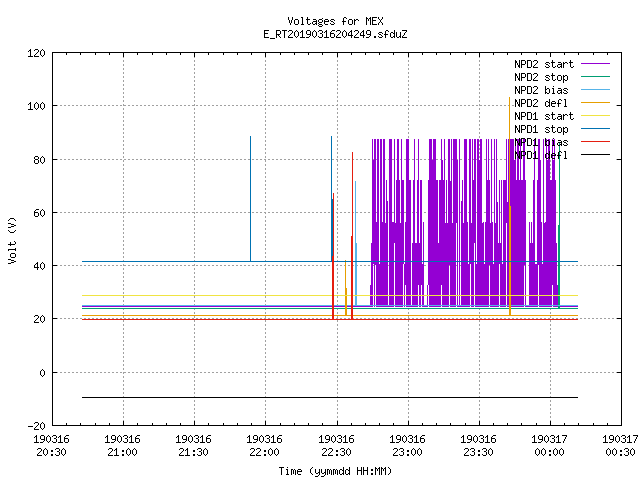Click the 190316 22:00 time tick label

click(x=264, y=446)
